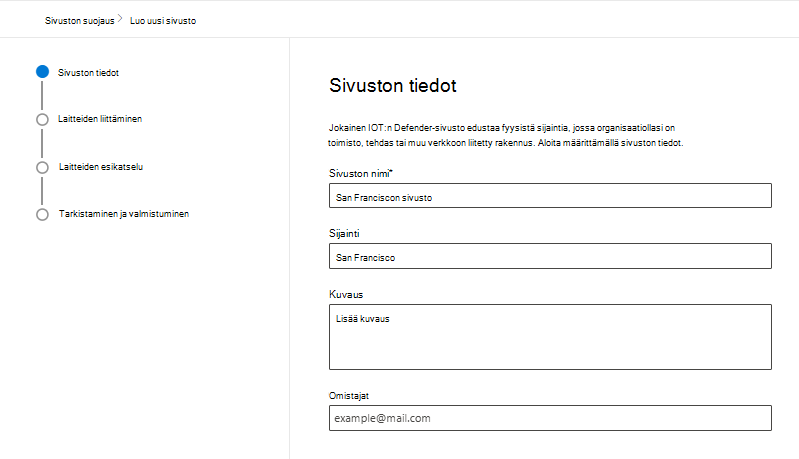Click the Tarkistaminen ja valmistuminen step circle
Screen dimensions: 799x459
(42, 214)
